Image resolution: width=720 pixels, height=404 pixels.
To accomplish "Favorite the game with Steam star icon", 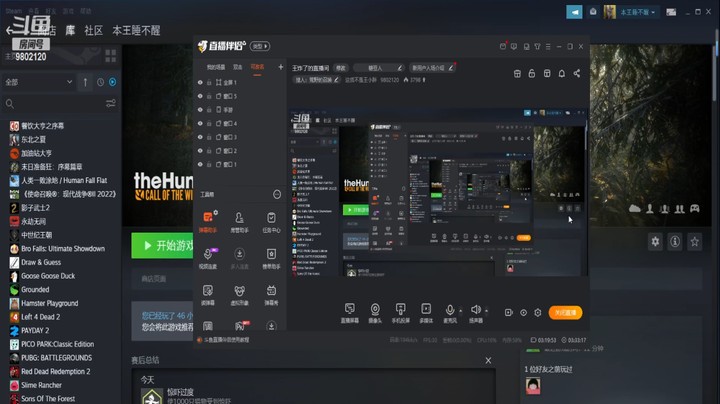I will point(695,241).
